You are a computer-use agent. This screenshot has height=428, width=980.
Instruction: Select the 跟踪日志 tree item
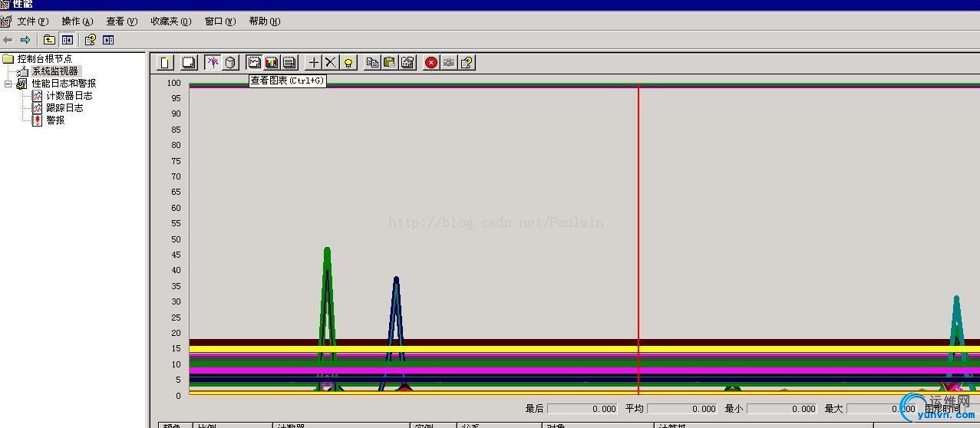pyautogui.click(x=64, y=107)
